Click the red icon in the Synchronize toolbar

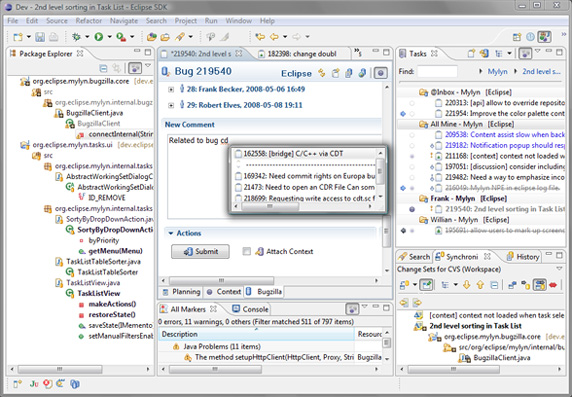click(x=553, y=285)
